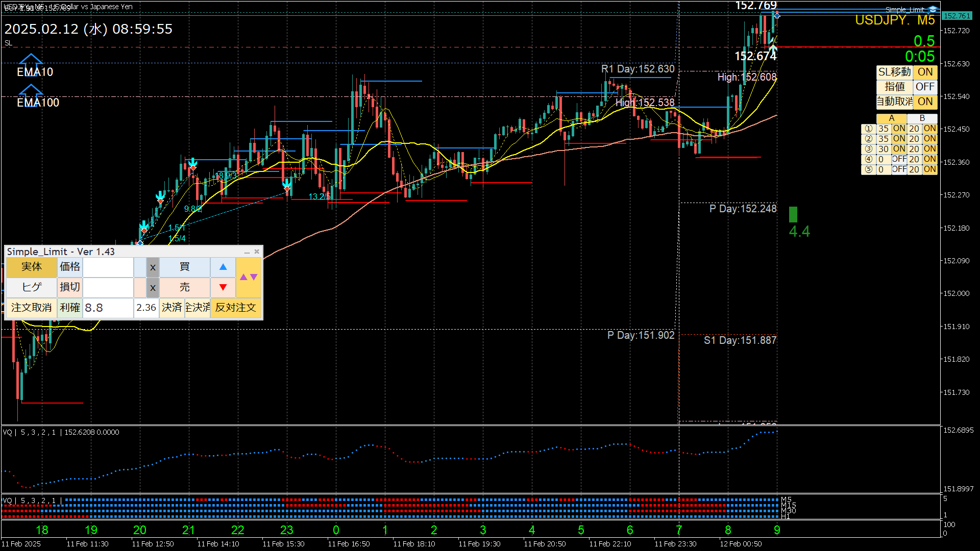Click the blue up-arrow buy icon
Viewport: 980px width, 551px height.
[223, 267]
